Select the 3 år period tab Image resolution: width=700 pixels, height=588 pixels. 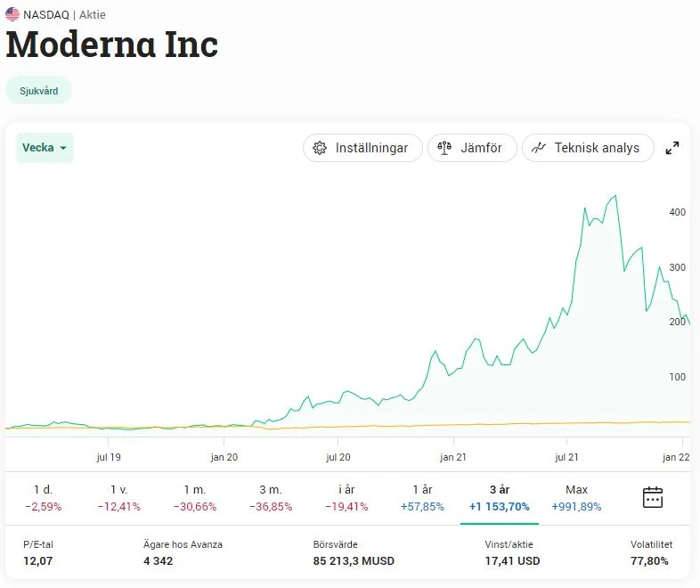(500, 498)
